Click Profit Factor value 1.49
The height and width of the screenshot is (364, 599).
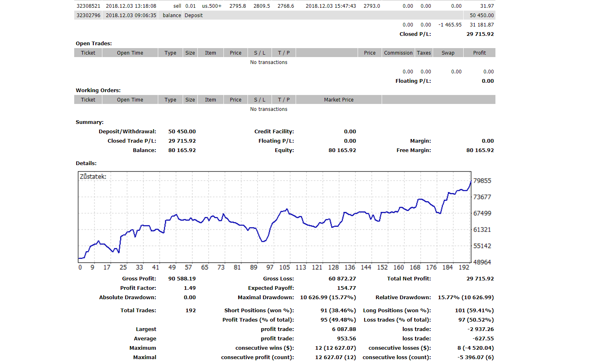pos(190,288)
